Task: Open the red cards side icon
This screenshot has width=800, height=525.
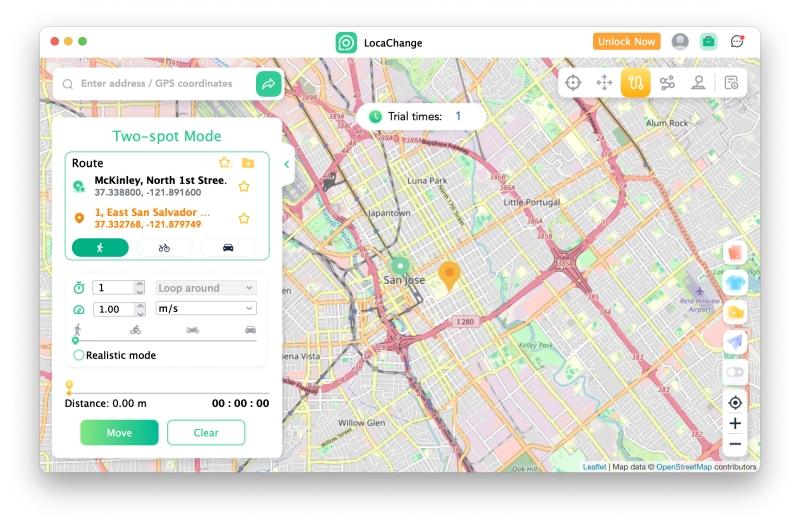Action: point(735,253)
